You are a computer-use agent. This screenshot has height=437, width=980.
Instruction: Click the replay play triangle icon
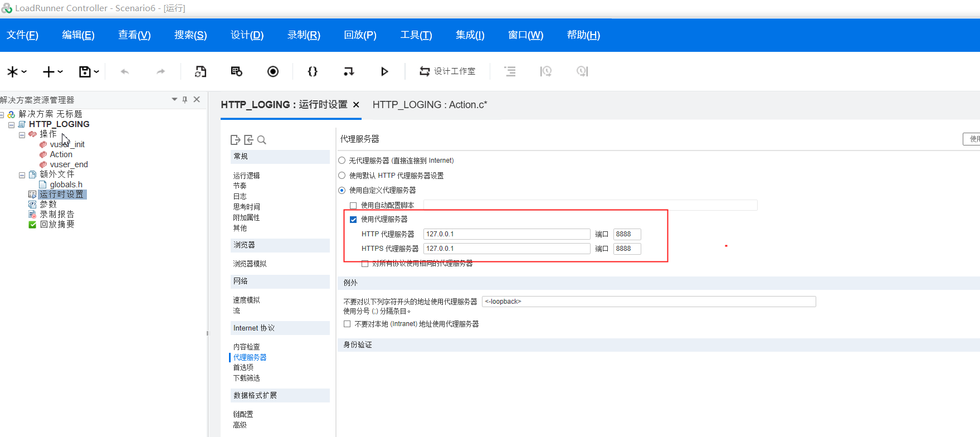[384, 71]
